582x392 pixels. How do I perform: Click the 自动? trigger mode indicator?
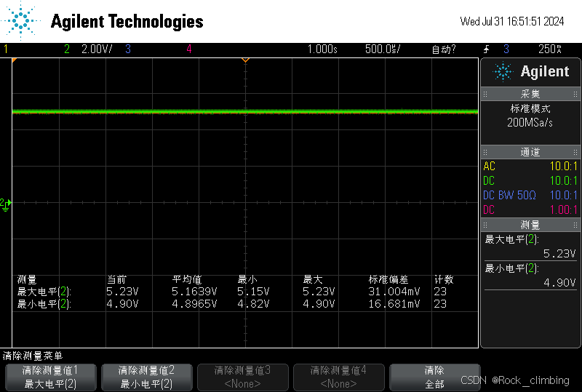[x=444, y=49]
